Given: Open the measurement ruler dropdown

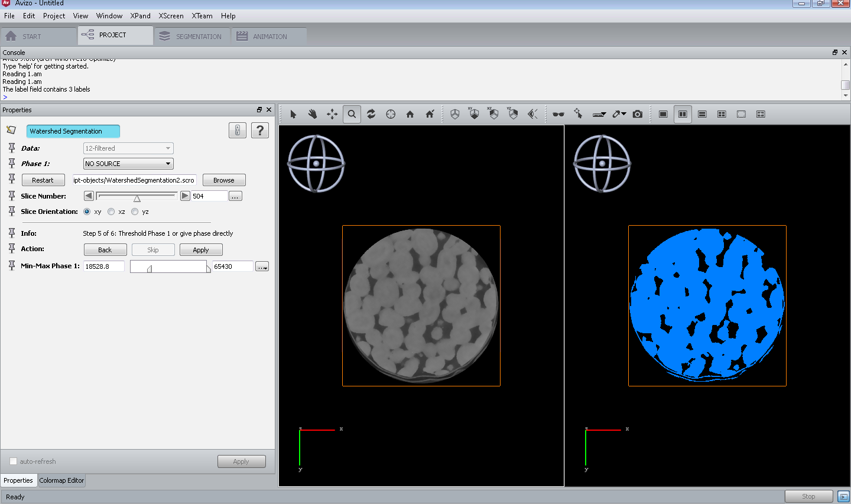Looking at the screenshot, I should click(x=599, y=114).
